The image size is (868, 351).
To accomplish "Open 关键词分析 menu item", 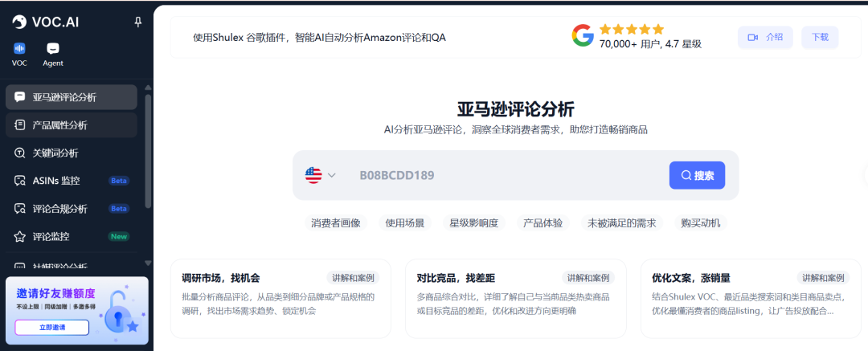I will tap(72, 153).
